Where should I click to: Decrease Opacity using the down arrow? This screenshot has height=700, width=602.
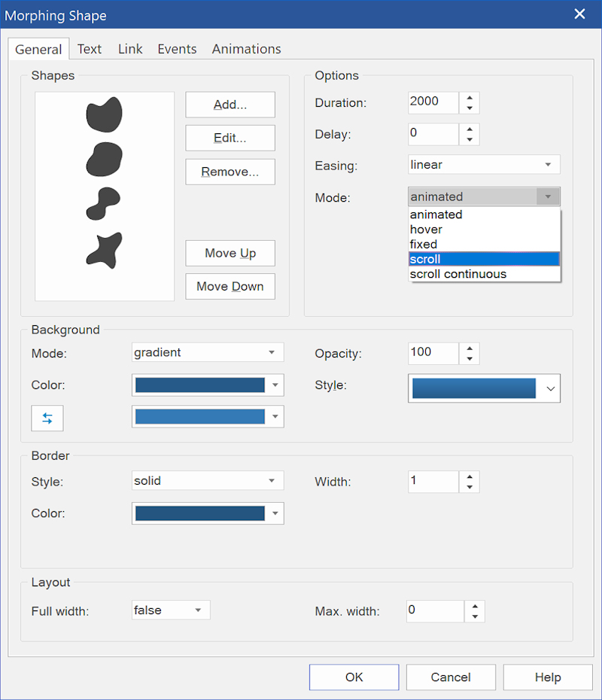pyautogui.click(x=470, y=358)
